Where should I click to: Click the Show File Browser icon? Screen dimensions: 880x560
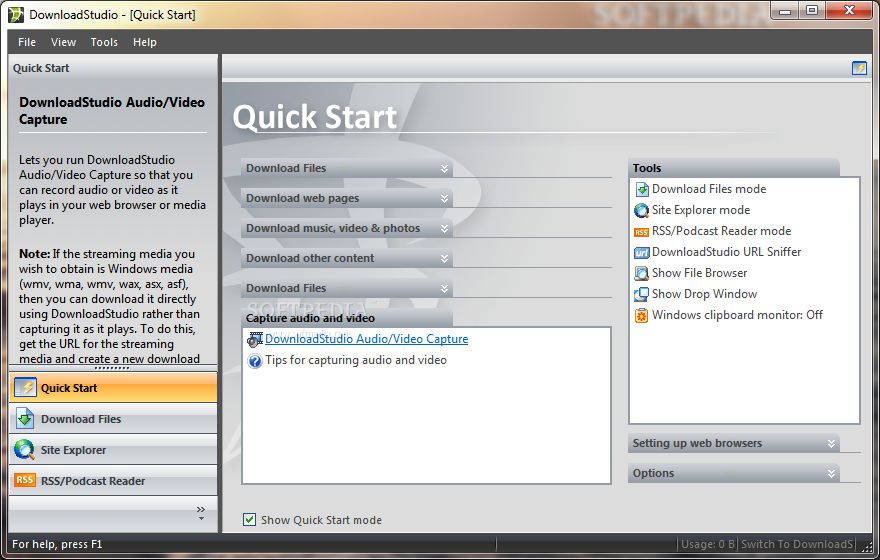(641, 273)
